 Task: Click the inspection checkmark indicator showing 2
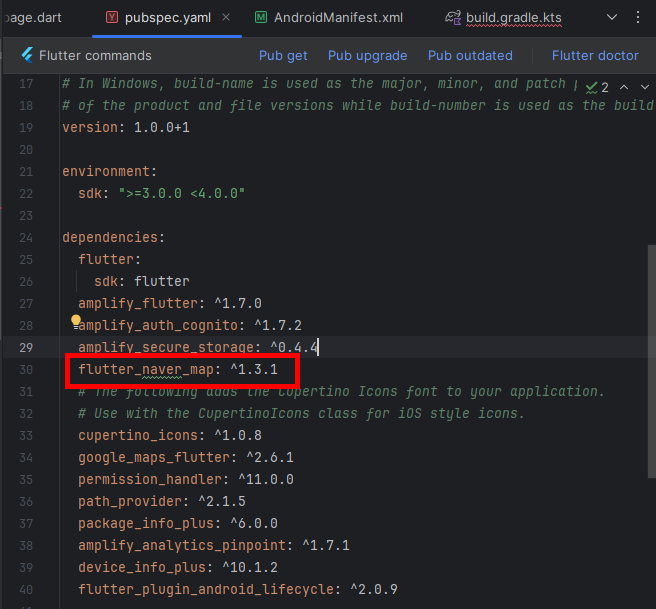(x=597, y=87)
